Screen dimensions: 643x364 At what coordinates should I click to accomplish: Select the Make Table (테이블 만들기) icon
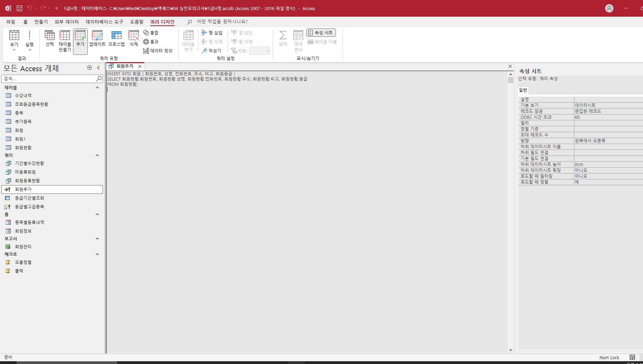click(x=65, y=41)
